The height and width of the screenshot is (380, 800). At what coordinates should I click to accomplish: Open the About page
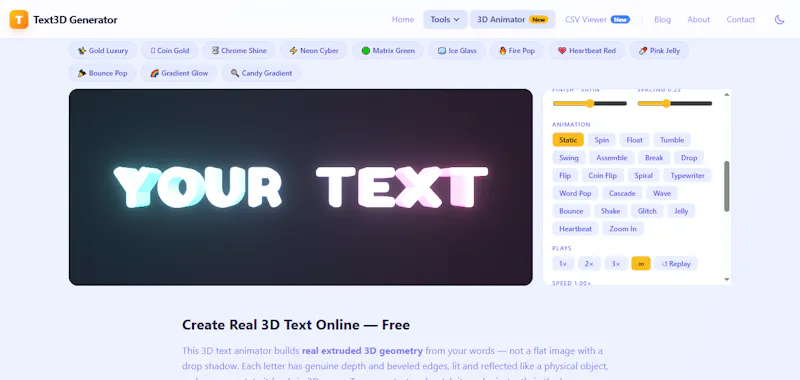tap(698, 19)
